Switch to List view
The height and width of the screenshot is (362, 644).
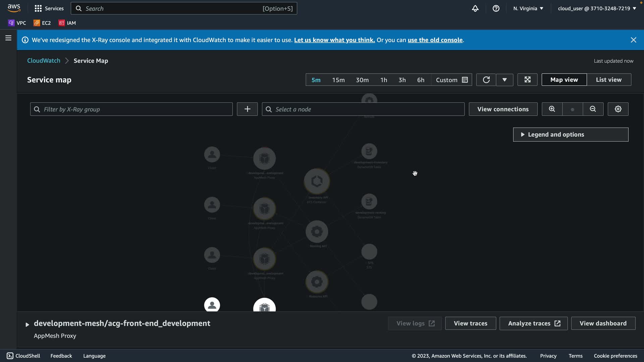[608, 80]
